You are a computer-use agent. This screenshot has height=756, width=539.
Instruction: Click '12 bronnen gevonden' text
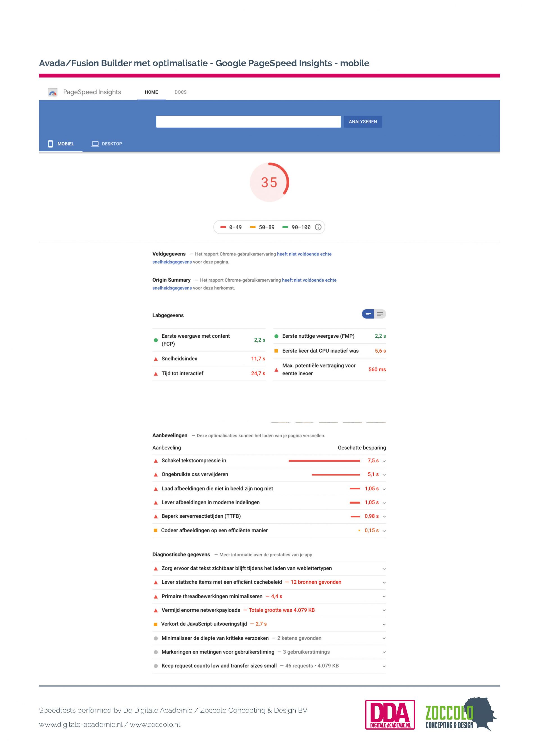tap(316, 582)
